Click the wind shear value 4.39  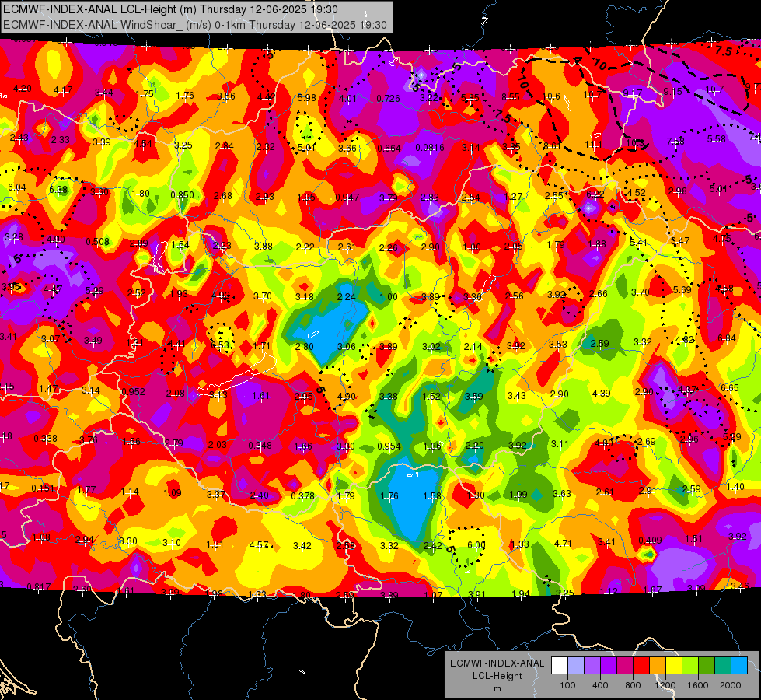tap(602, 393)
